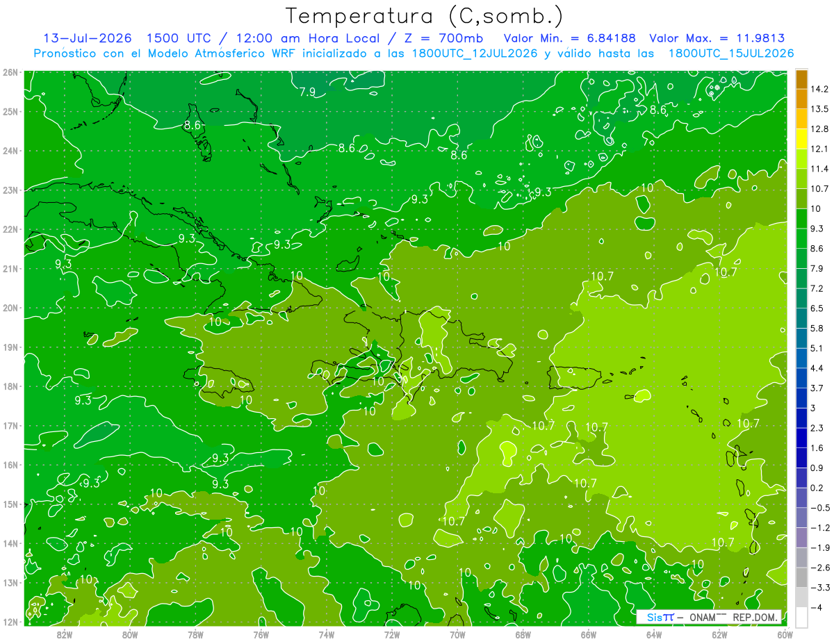Click the "26N" latitude axis label
834x644 pixels.
pyautogui.click(x=10, y=72)
